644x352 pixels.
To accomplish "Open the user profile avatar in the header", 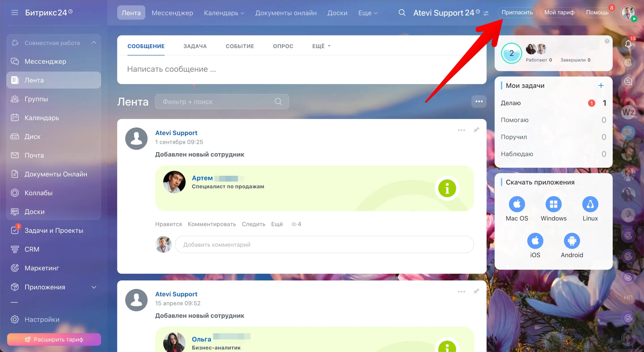I will [628, 12].
